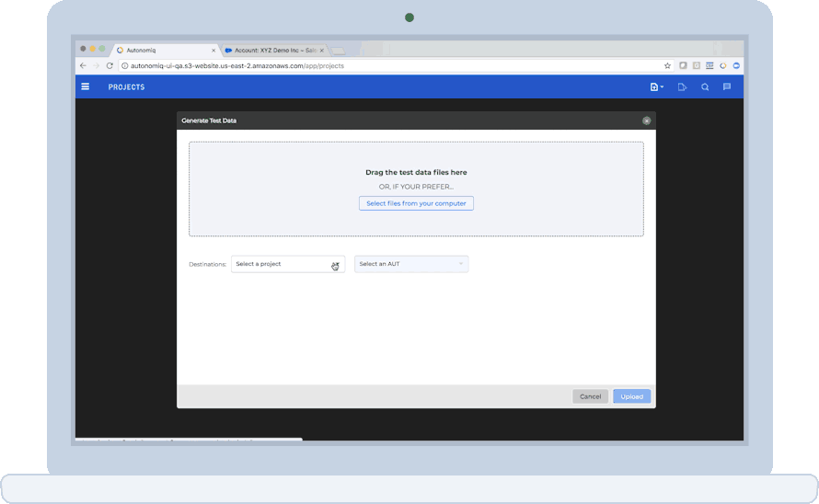Click the CSP extension icon
This screenshot has height=504, width=819.
[x=709, y=66]
